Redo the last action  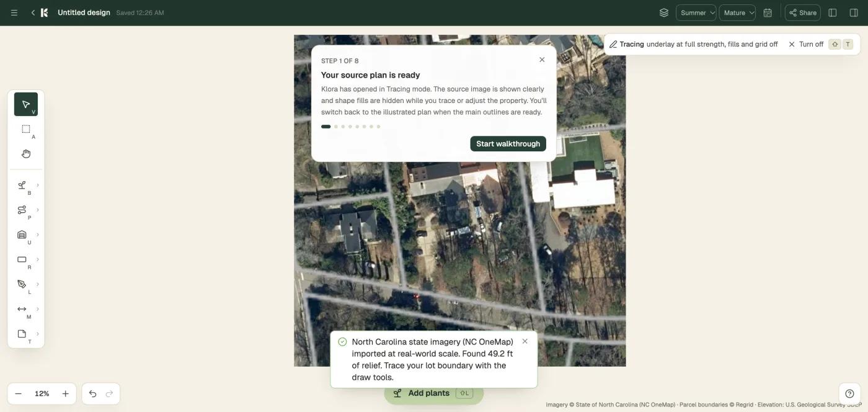click(x=110, y=393)
